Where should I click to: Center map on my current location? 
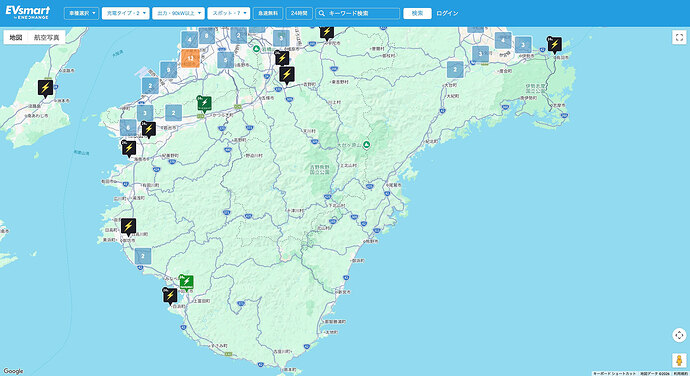pos(679,335)
